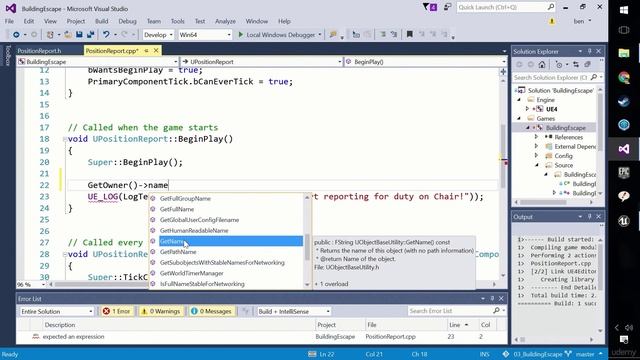
Task: Clear the Error List filter icon
Action: (x=246, y=311)
